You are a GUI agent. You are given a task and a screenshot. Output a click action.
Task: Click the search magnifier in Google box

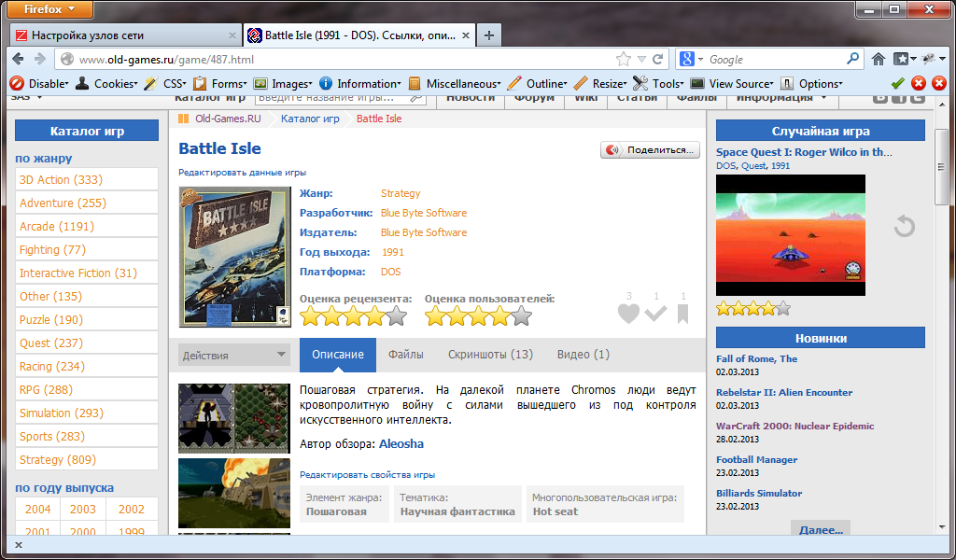tap(852, 59)
